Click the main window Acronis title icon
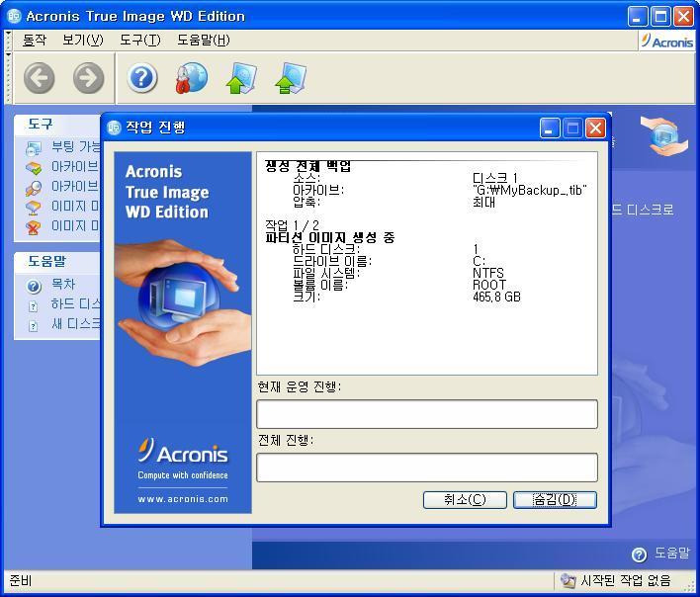The height and width of the screenshot is (597, 700). pyautogui.click(x=14, y=17)
